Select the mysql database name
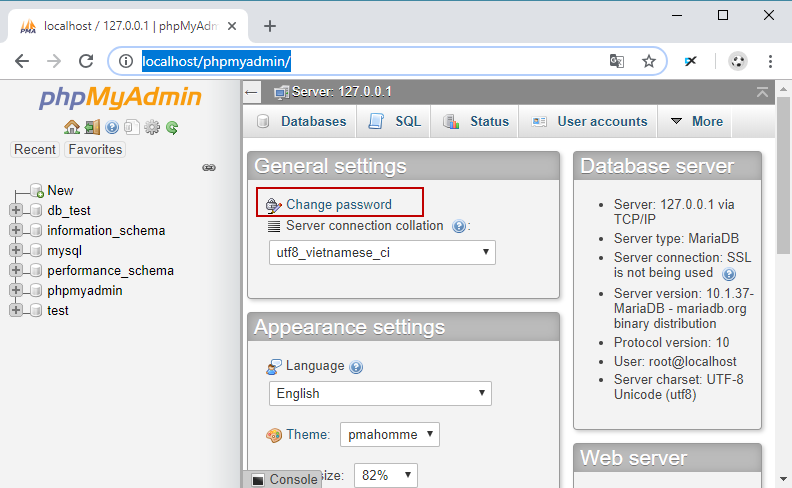 coord(64,251)
